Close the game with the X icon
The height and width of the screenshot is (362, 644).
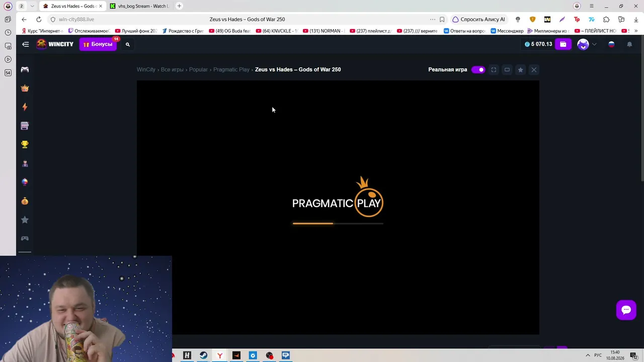[x=534, y=70]
